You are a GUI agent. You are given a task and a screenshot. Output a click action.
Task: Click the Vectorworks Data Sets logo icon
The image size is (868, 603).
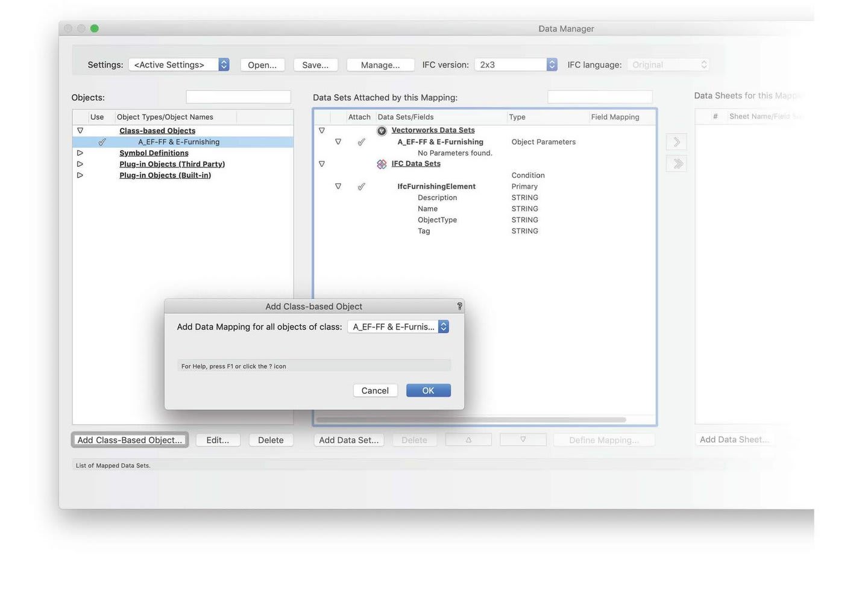pyautogui.click(x=382, y=131)
